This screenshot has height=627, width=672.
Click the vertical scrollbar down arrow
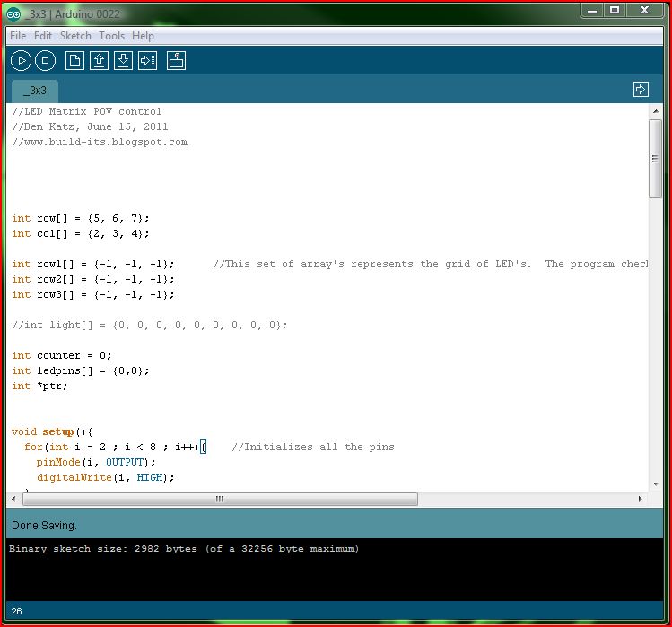656,483
